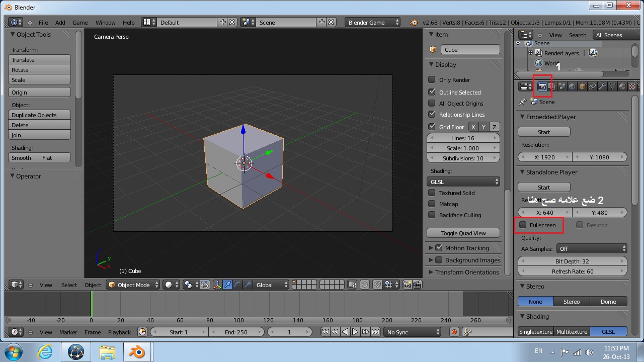Select the scale manipulator icon
This screenshot has width=644, height=362.
pyautogui.click(x=248, y=285)
